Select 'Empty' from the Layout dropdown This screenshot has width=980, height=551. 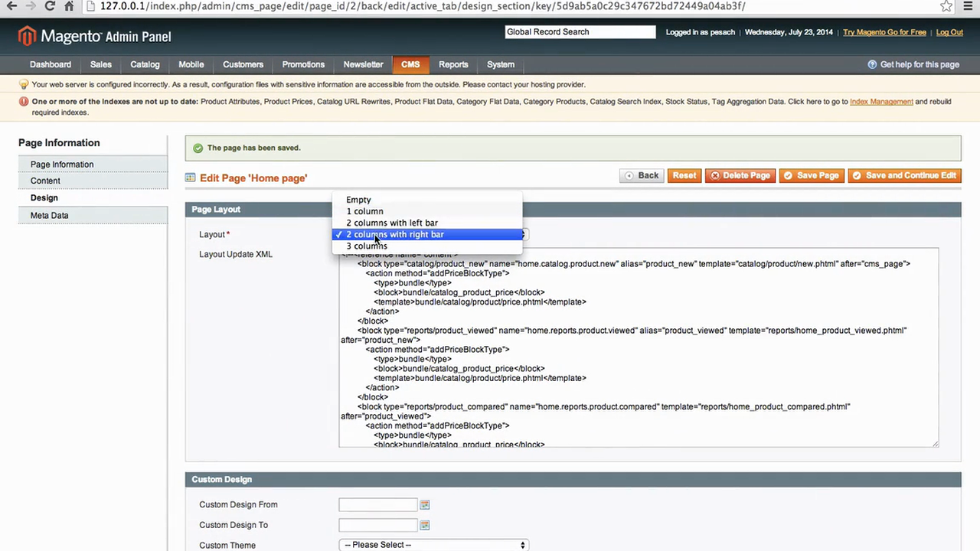(358, 200)
